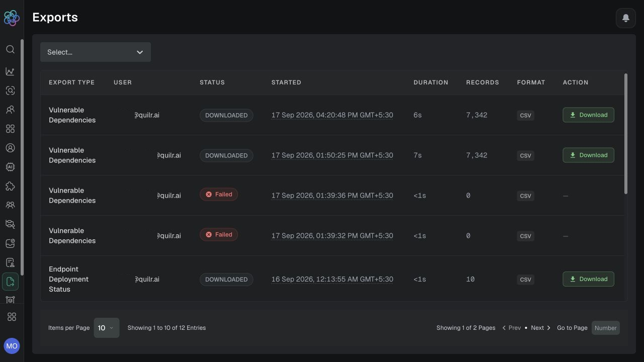This screenshot has height=362, width=644.
Task: Open the Select... filter dropdown
Action: point(96,52)
